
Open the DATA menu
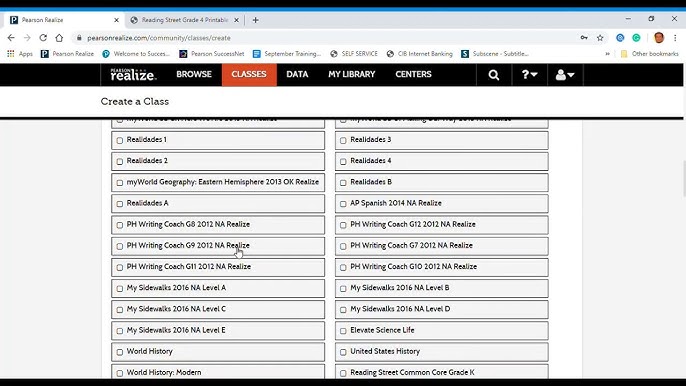click(297, 74)
